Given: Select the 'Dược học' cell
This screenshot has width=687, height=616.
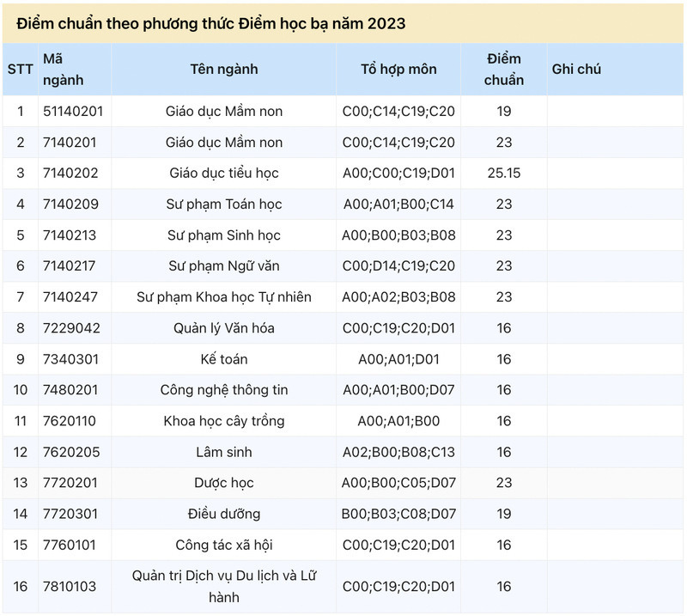Looking at the screenshot, I should (x=224, y=483).
